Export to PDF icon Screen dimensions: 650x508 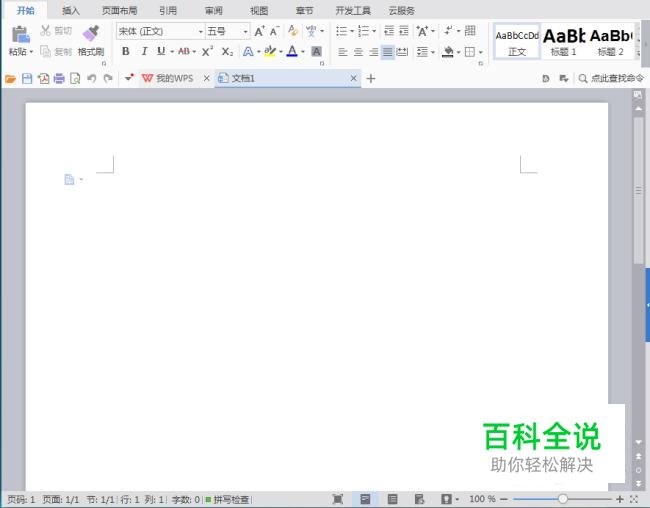pos(44,78)
